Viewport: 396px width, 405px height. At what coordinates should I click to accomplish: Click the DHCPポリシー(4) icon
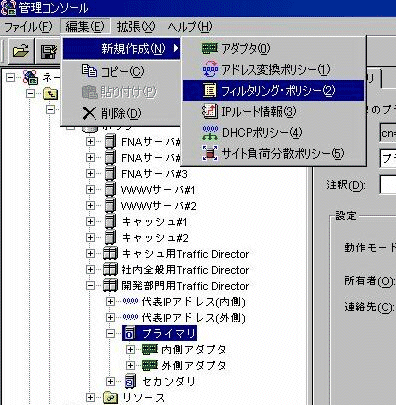pos(210,133)
